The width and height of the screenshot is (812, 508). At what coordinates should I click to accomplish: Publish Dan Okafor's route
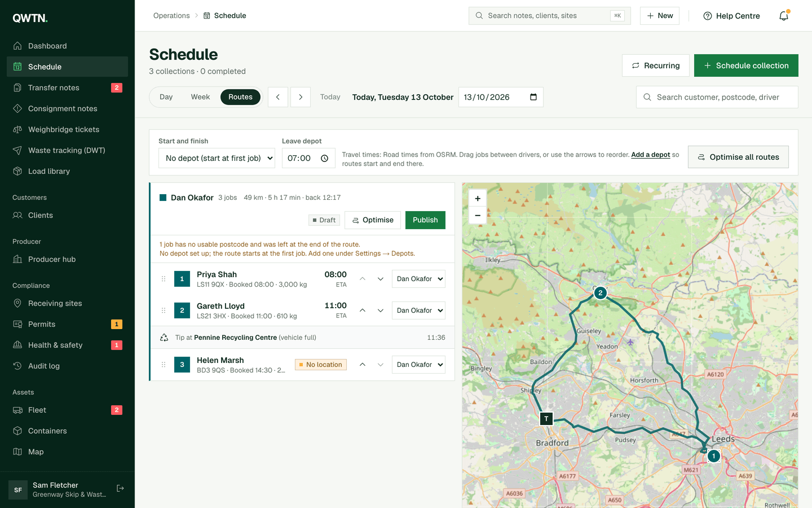(425, 220)
